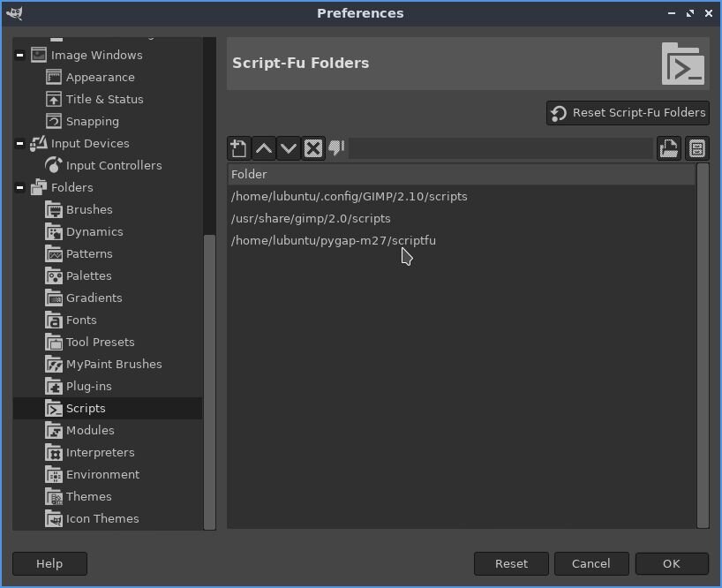Open Fonts folder settings
This screenshot has width=722, height=588.
[81, 320]
